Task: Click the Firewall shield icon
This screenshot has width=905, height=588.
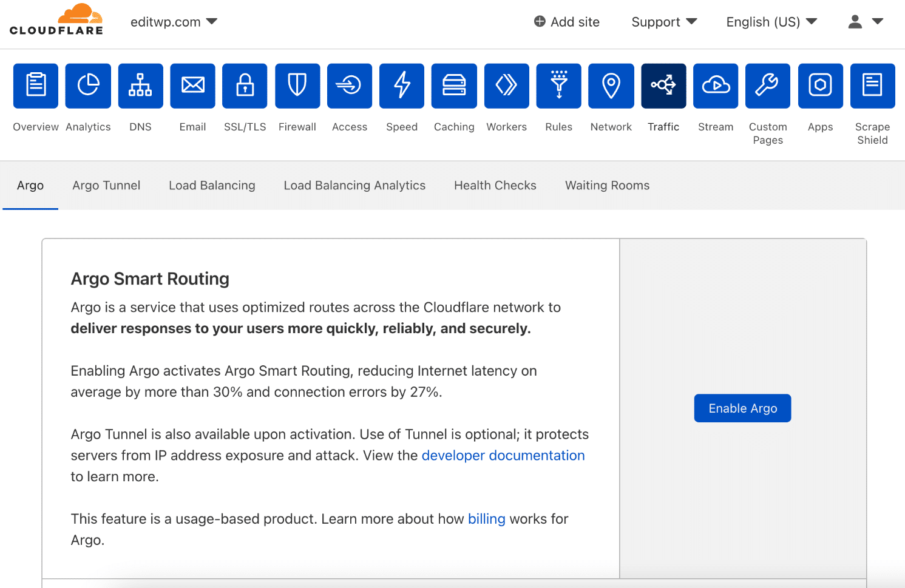Action: click(x=297, y=86)
